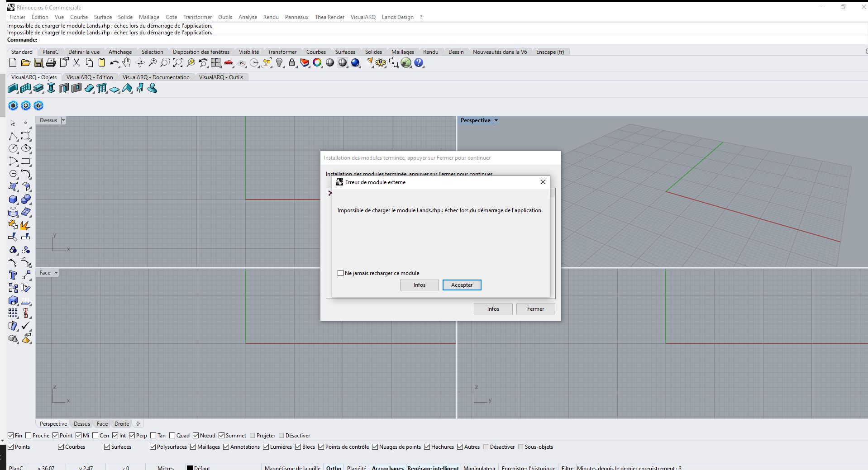Click the red car icon in toolbar
The width and height of the screenshot is (868, 470).
tap(229, 63)
